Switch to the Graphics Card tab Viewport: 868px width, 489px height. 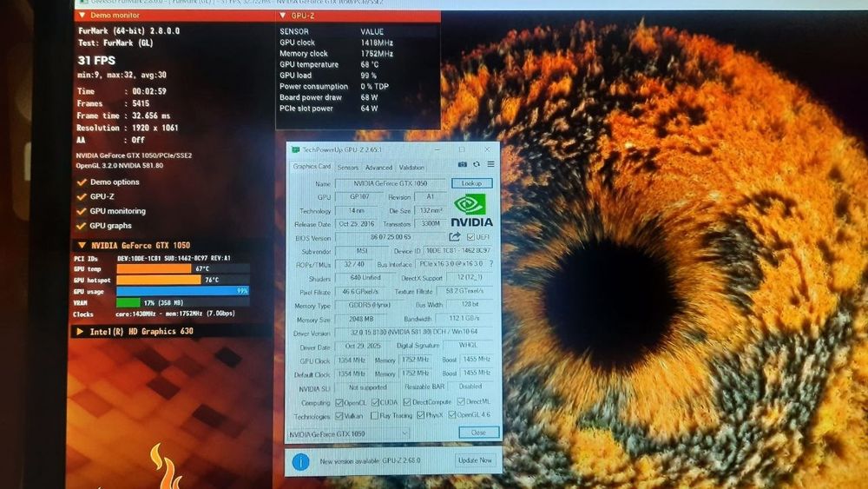(x=312, y=167)
